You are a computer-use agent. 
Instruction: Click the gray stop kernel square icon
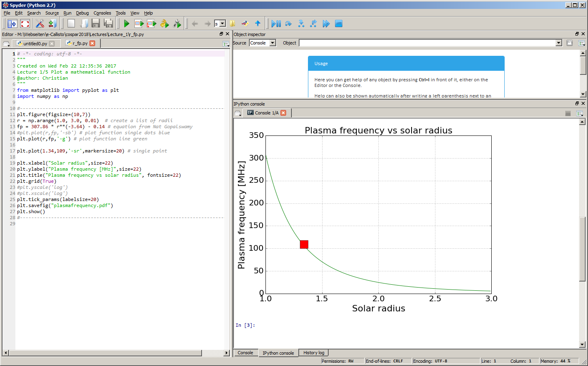pos(568,113)
